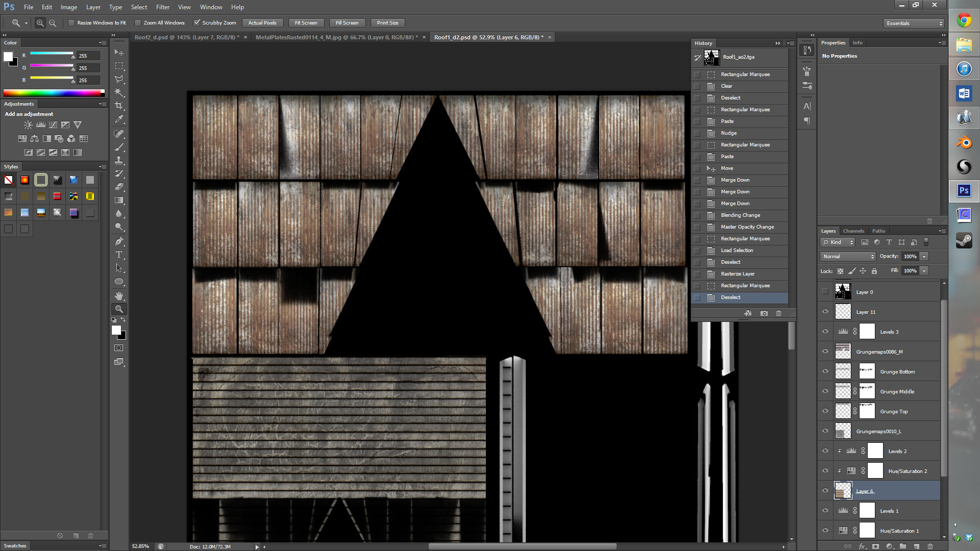Create new snapshot camera icon in History
Image resolution: width=980 pixels, height=551 pixels.
tap(764, 313)
